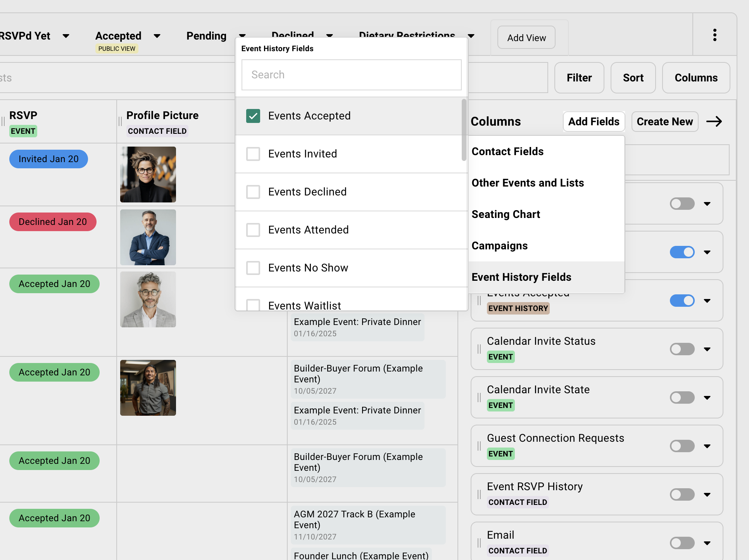Disable the Events Accepted column toggle

pos(682,301)
